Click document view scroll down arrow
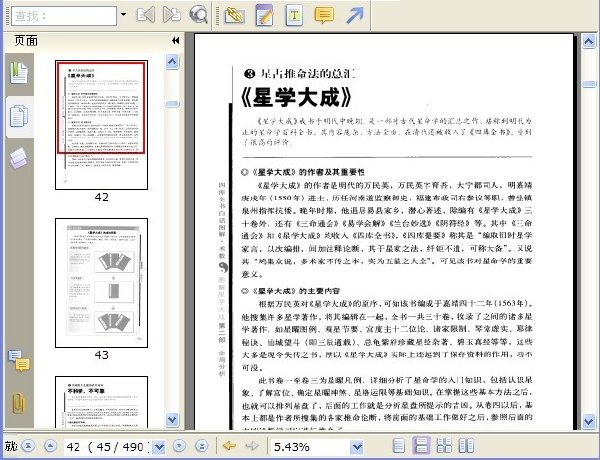Image resolution: width=600 pixels, height=460 pixels. (x=589, y=422)
